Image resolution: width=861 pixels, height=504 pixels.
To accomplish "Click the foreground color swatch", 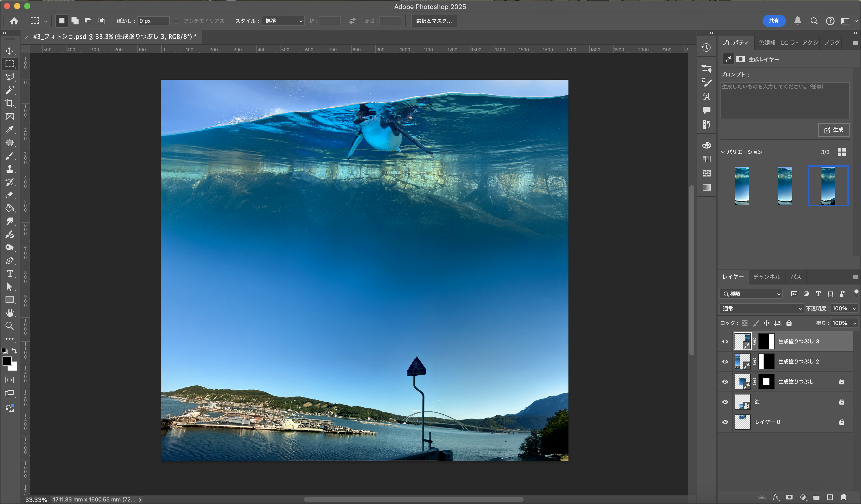I will 7,361.
